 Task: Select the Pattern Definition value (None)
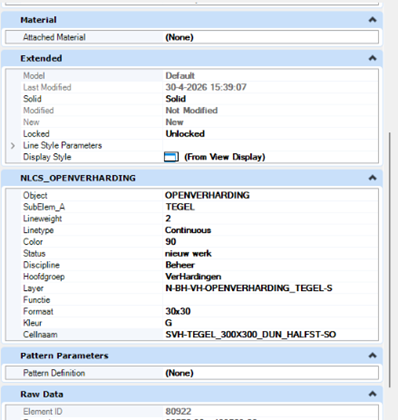coord(179,373)
